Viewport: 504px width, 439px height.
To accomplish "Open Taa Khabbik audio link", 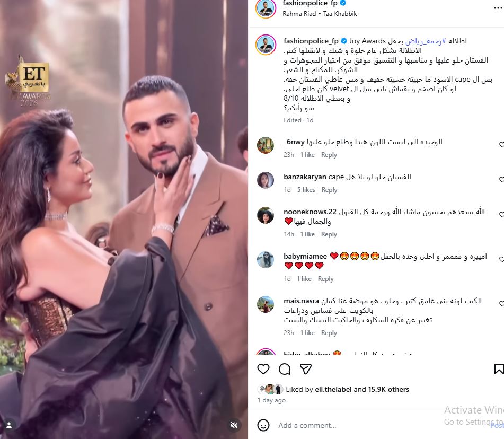I will coord(340,14).
